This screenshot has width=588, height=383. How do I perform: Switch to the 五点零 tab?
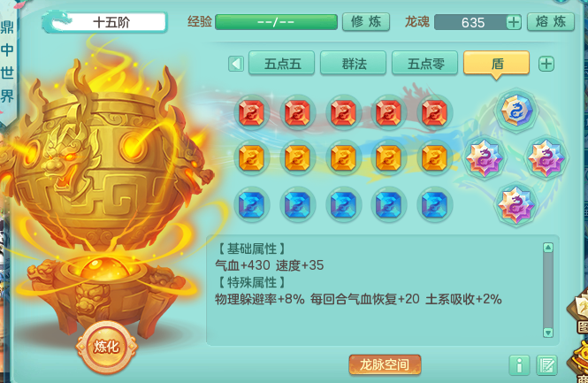(425, 64)
